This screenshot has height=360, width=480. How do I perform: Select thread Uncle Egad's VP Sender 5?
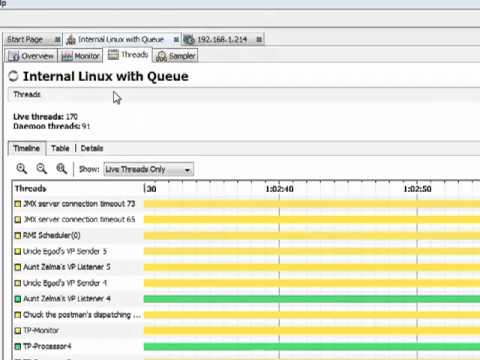[65, 251]
